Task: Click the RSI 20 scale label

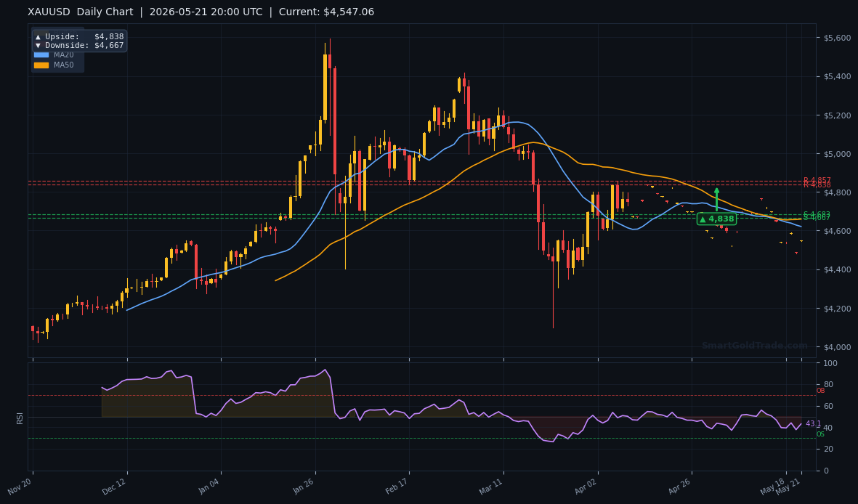Action: 828,450
